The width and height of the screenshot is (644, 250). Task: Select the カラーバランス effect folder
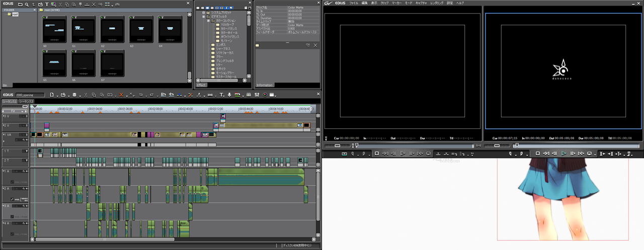[229, 29]
